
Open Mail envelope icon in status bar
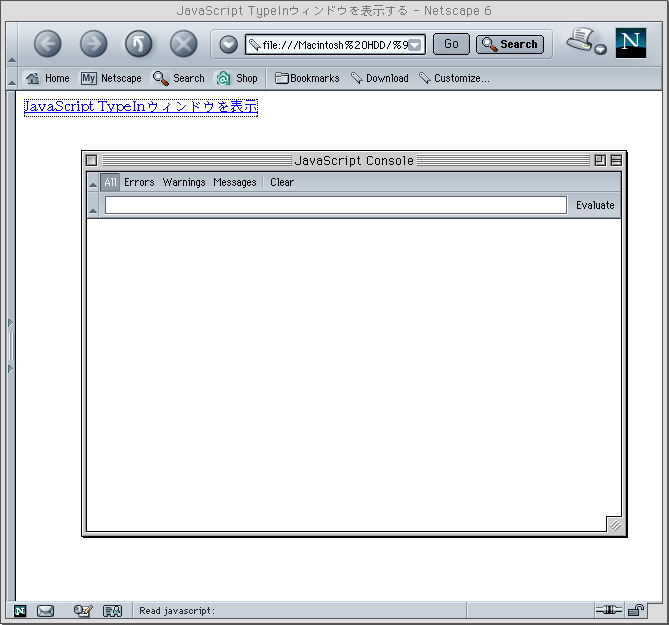coord(45,611)
